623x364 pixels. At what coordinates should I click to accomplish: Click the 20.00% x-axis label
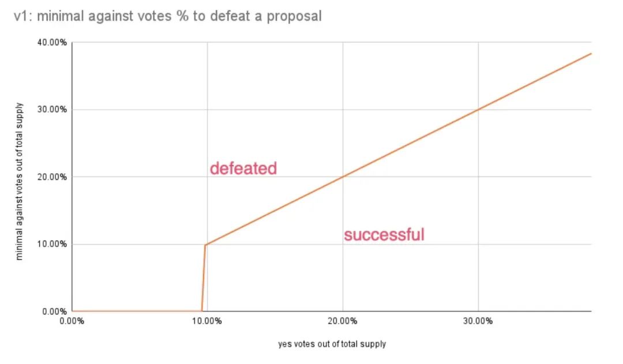[x=343, y=321]
